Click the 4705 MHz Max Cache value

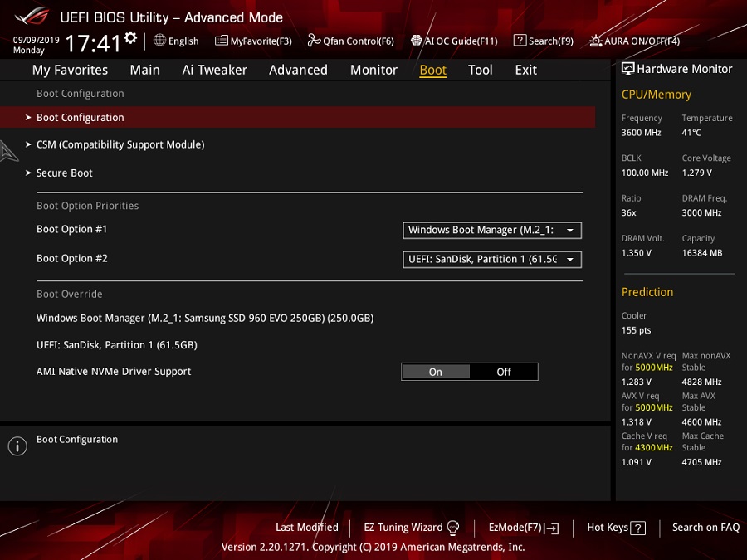pyautogui.click(x=701, y=462)
